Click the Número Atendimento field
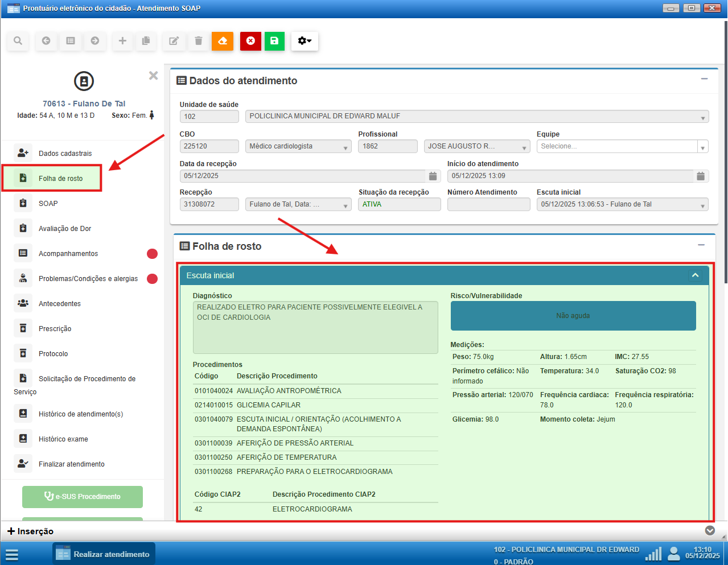 [488, 204]
